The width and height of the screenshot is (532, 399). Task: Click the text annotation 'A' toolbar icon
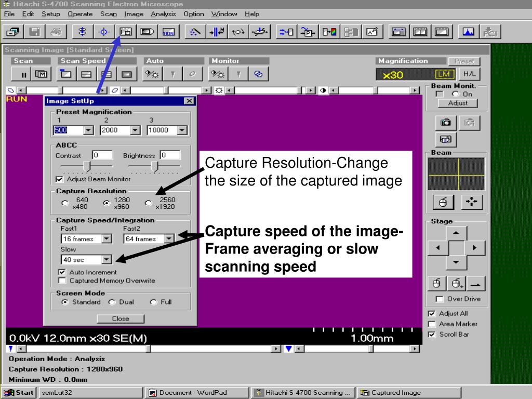373,32
